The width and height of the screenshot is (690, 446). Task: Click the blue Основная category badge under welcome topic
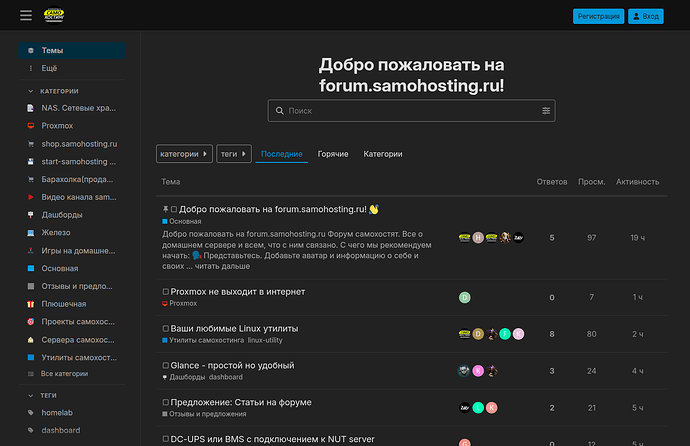click(x=182, y=221)
